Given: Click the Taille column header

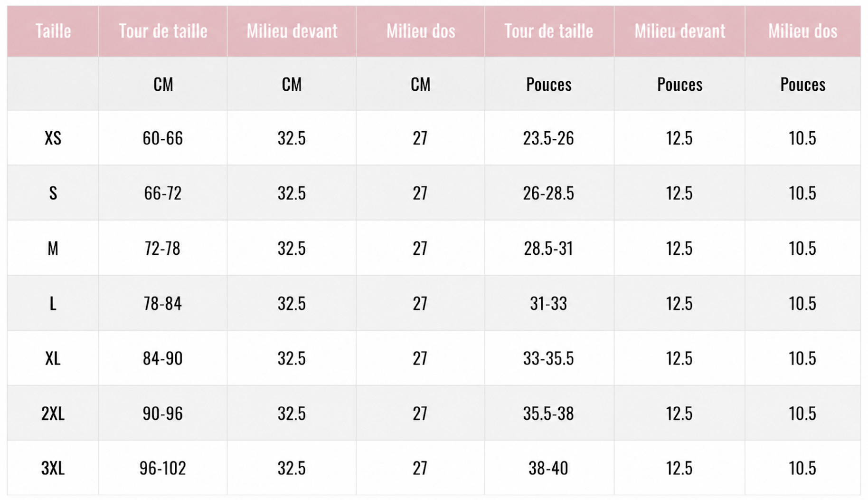Looking at the screenshot, I should [53, 31].
